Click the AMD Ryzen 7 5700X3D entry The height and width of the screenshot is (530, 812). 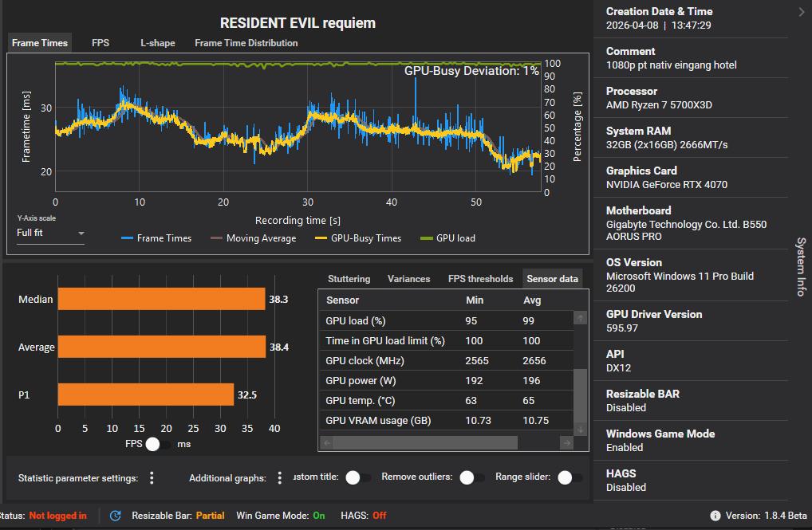[659, 105]
